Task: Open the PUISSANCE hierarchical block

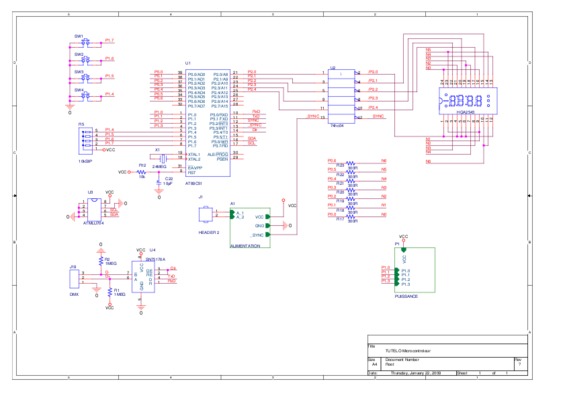Action: 415,270
